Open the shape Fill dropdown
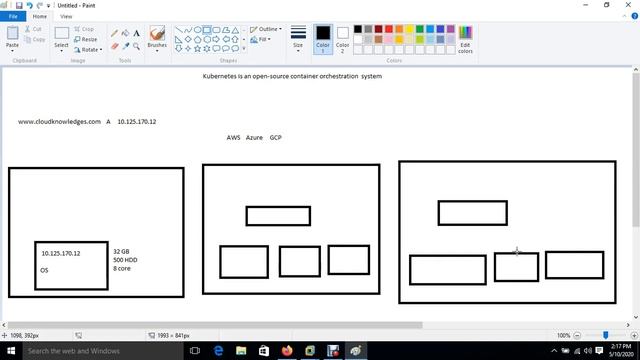The height and width of the screenshot is (360, 640). pos(260,40)
